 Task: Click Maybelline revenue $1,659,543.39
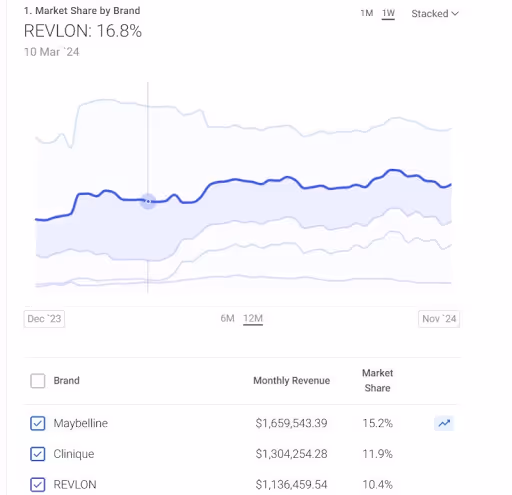pyautogui.click(x=291, y=423)
